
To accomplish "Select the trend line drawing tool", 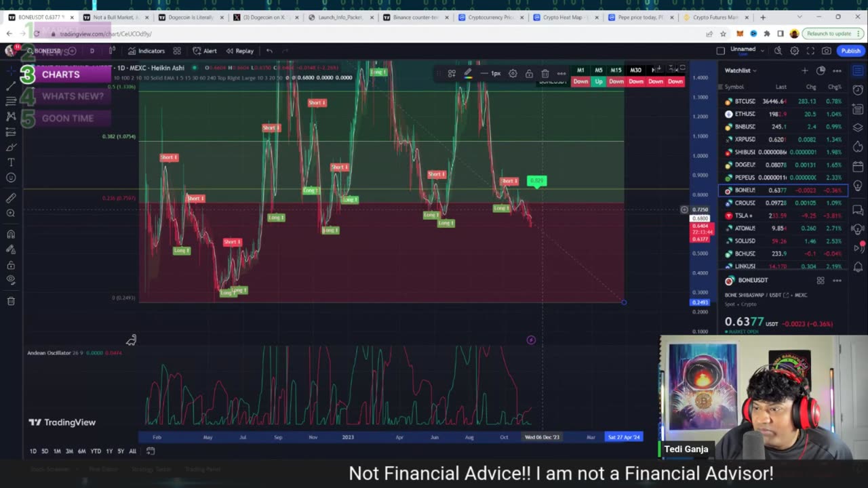I will point(11,86).
